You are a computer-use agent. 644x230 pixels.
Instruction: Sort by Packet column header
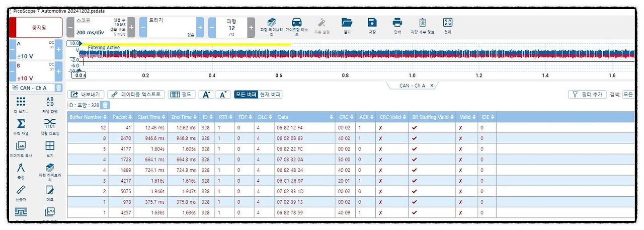click(x=121, y=117)
